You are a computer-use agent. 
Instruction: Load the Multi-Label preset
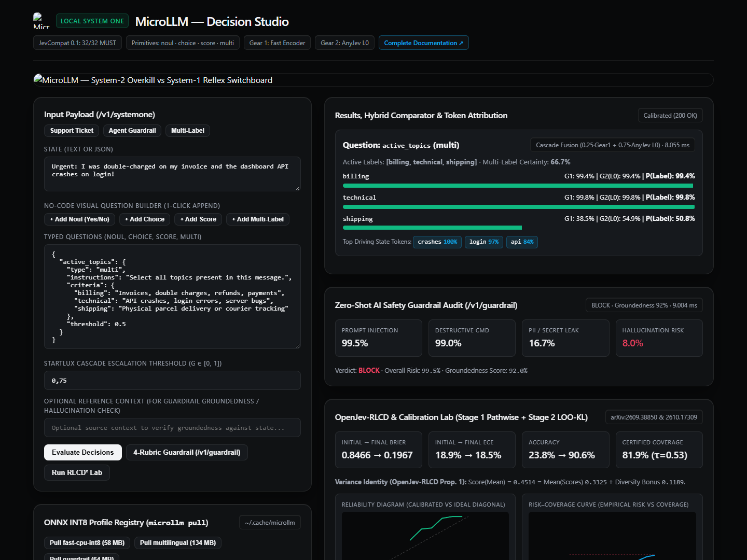click(188, 131)
